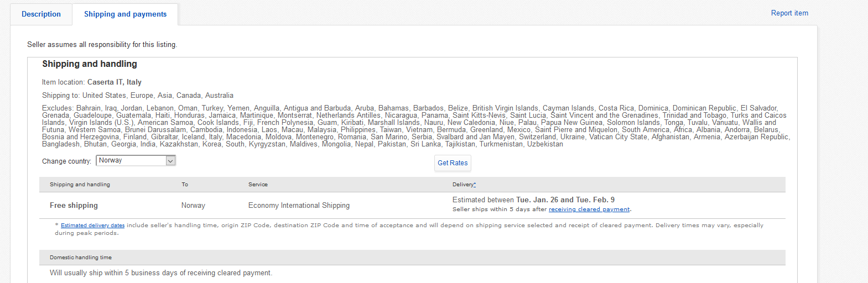The width and height of the screenshot is (868, 283).
Task: Select the Free shipping cell text
Action: pyautogui.click(x=74, y=205)
